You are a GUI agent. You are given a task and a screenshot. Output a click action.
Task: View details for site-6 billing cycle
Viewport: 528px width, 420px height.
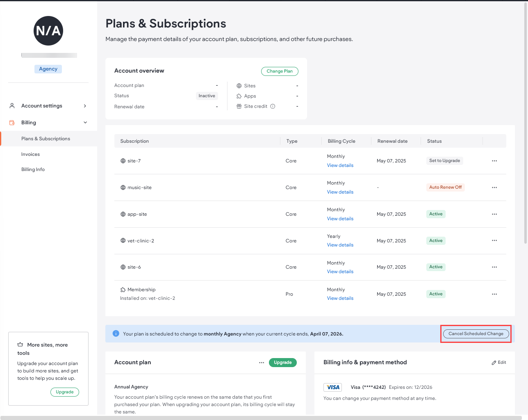coord(340,272)
